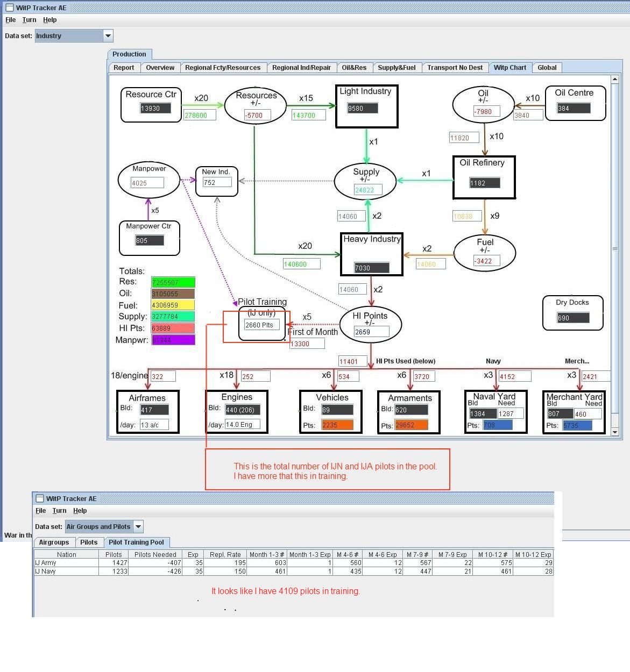The width and height of the screenshot is (630, 672).
Task: Click the brown Oil totals swatch
Action: (x=173, y=294)
